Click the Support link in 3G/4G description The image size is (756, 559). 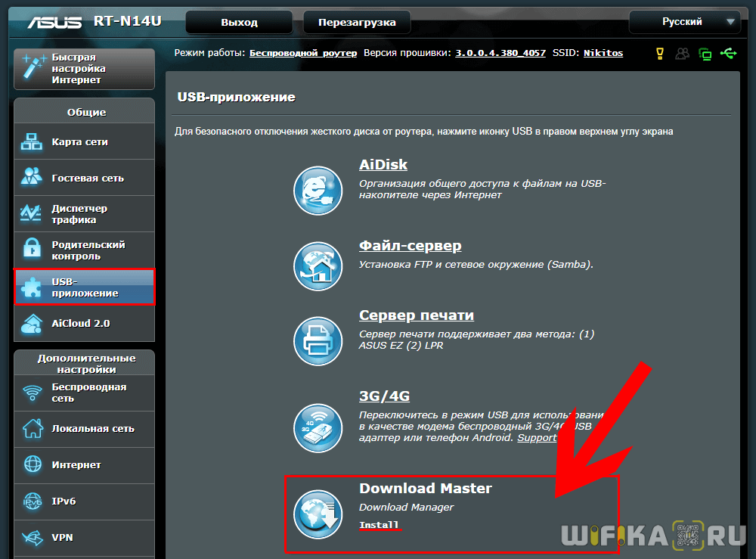(537, 438)
